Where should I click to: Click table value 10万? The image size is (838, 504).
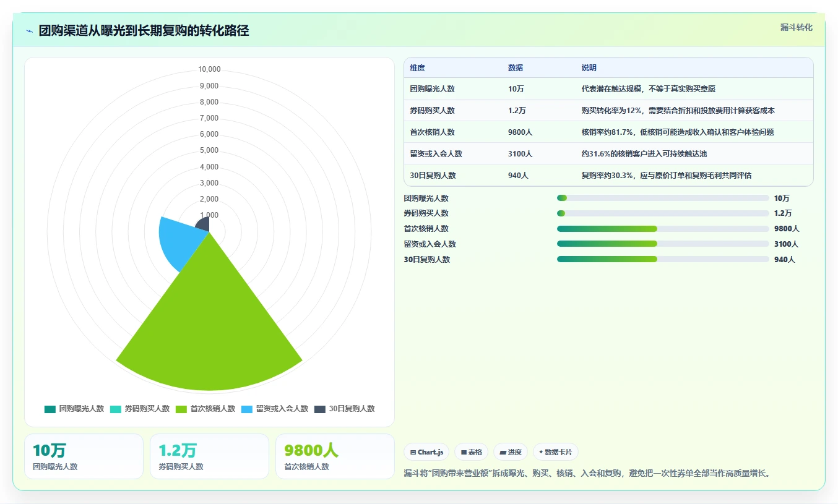[516, 89]
